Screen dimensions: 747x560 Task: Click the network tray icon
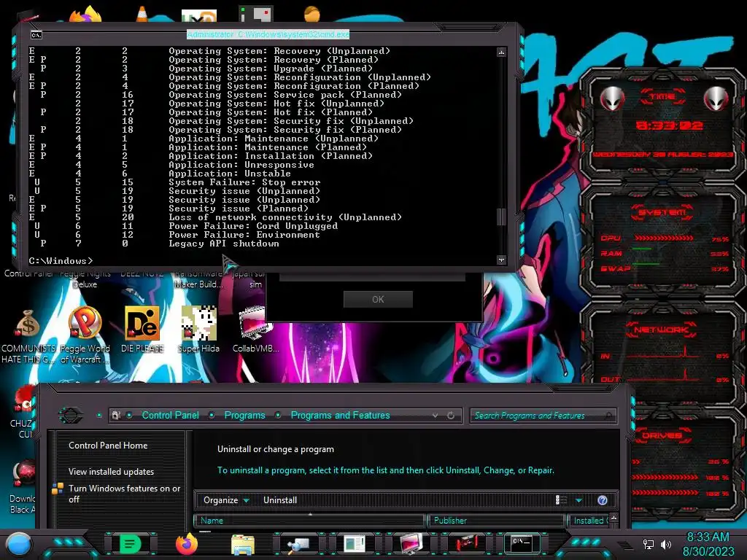(648, 544)
